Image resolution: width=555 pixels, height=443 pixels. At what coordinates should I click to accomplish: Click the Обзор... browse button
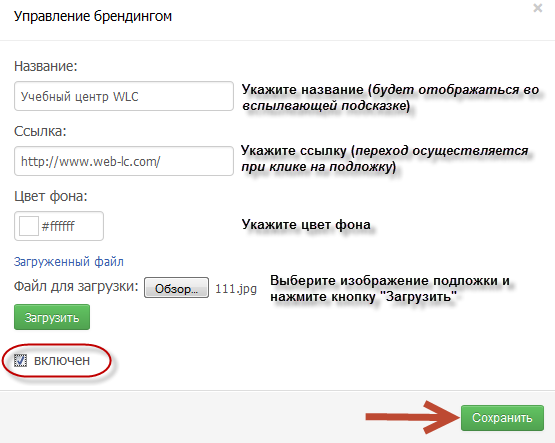[x=176, y=288]
